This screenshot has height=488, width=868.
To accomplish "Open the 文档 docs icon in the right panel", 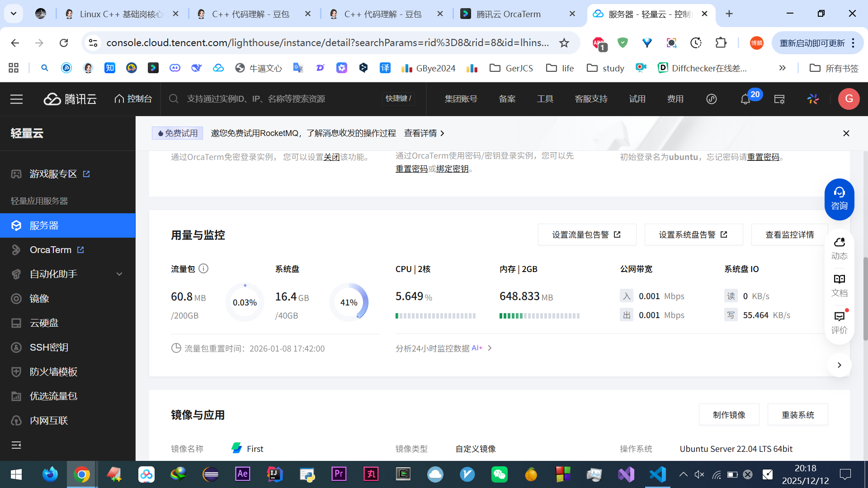I will click(839, 285).
